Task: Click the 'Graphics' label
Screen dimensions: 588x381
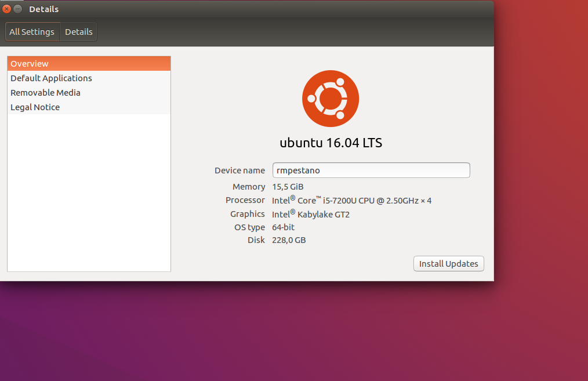Action: [248, 214]
